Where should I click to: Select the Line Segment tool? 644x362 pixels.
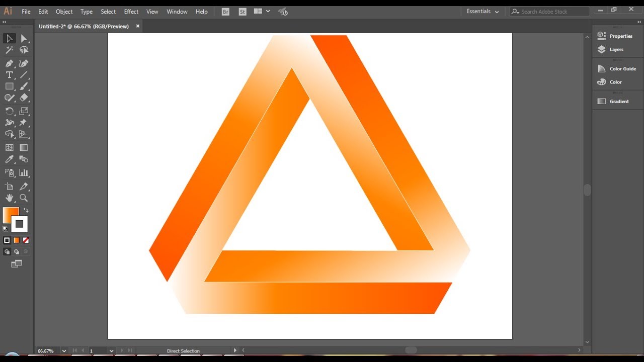tap(24, 75)
